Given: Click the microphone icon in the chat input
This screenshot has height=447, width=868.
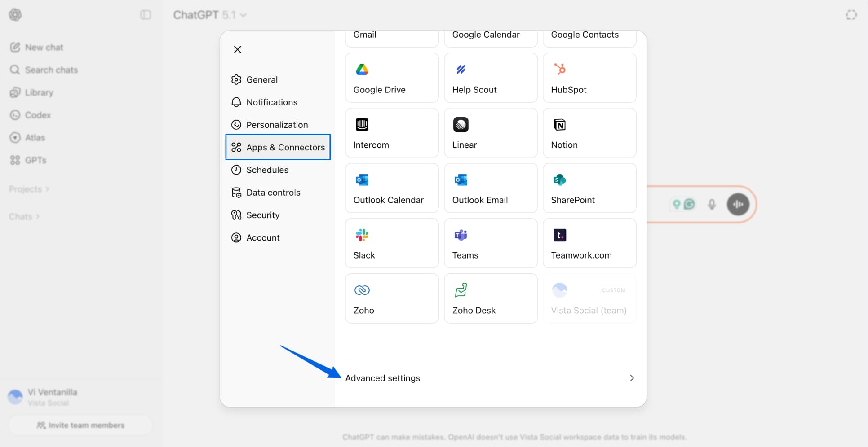Looking at the screenshot, I should click(711, 204).
